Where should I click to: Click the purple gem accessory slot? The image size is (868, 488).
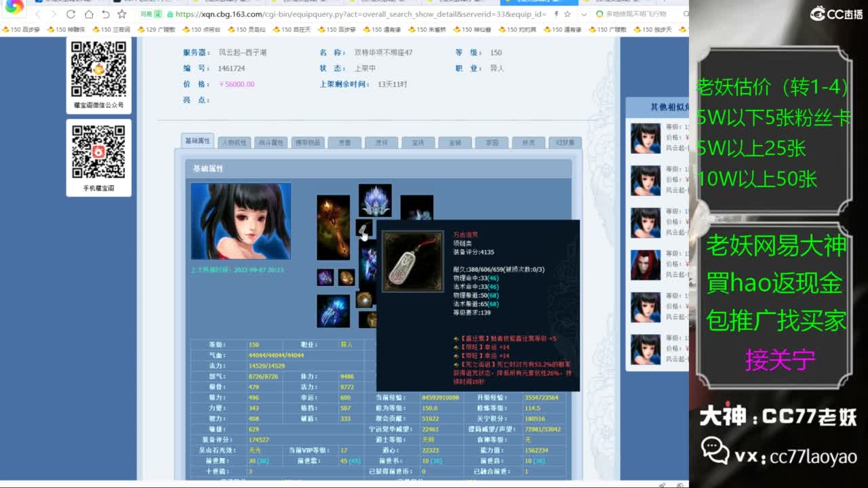point(325,277)
